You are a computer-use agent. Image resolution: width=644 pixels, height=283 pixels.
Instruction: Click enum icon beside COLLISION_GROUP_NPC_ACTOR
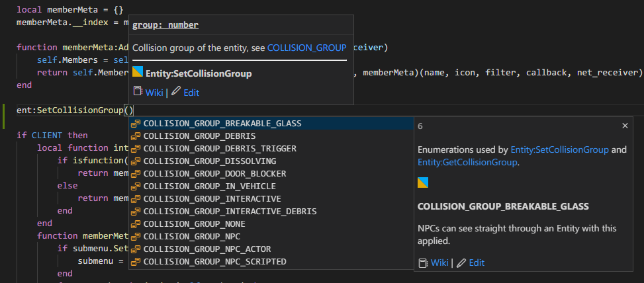[136, 249]
